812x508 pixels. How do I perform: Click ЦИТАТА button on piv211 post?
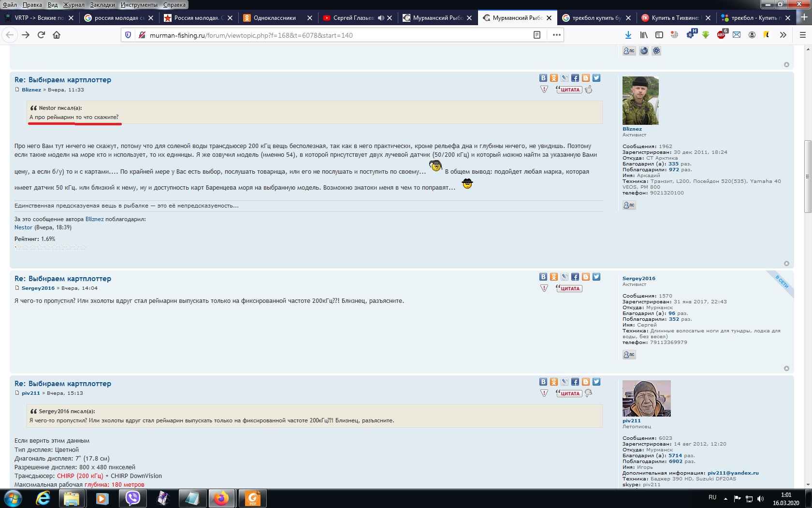click(x=569, y=393)
